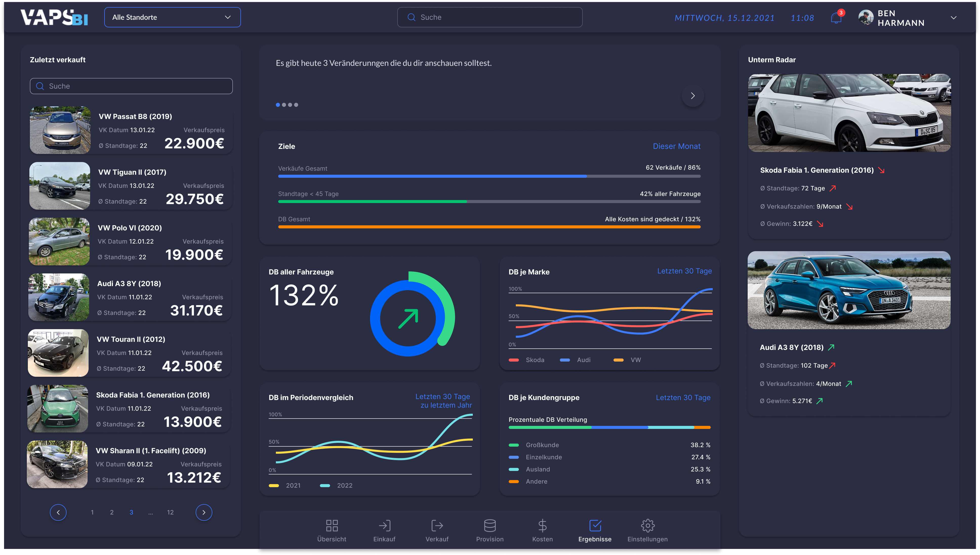Show the next change notice with the arrow
This screenshot has height=555, width=980.
693,96
